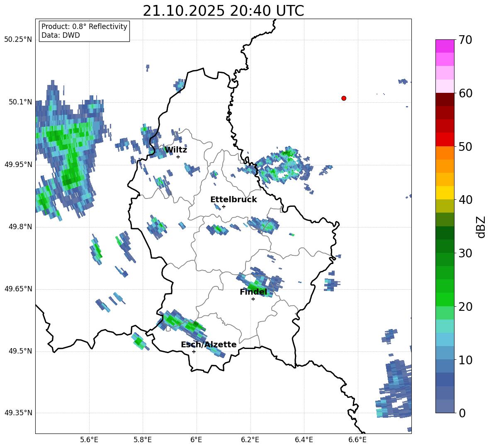Click the Data: DWD text

61,35
